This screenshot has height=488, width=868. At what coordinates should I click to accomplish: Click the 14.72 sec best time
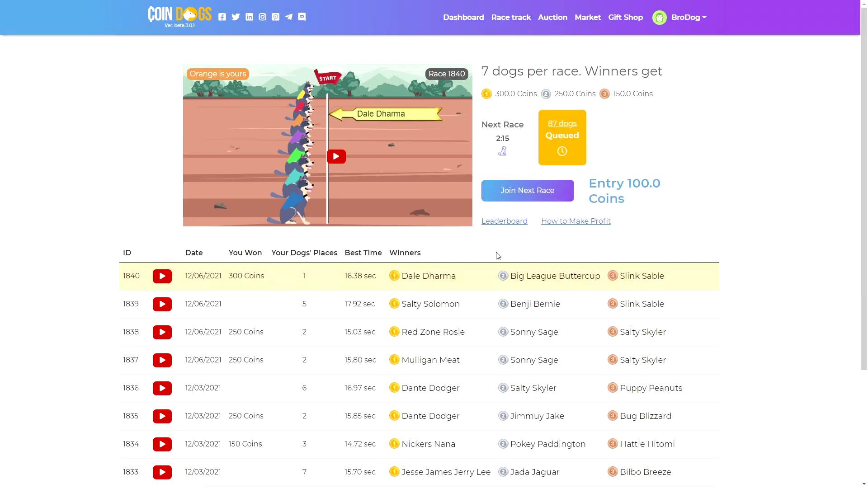(x=360, y=444)
